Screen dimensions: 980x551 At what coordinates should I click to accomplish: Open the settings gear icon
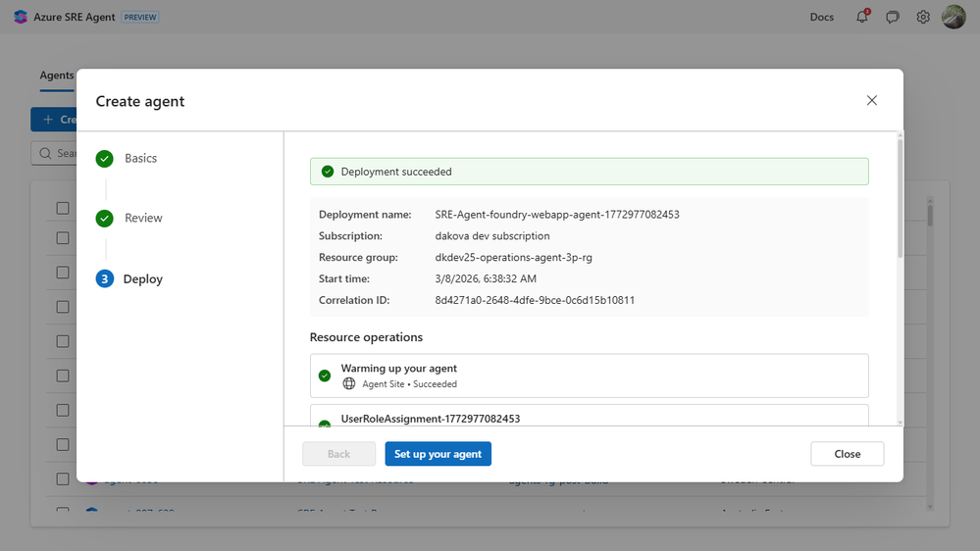tap(923, 17)
